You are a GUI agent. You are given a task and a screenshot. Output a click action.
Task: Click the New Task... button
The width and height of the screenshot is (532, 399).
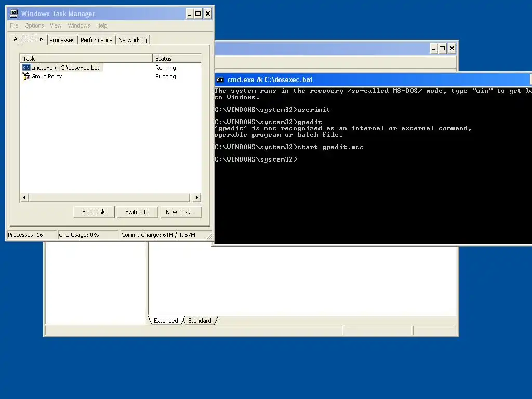click(181, 212)
